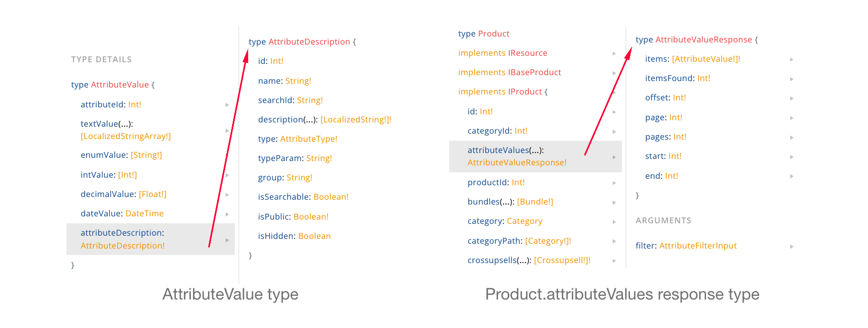Expand arrow next to items field

792,60
